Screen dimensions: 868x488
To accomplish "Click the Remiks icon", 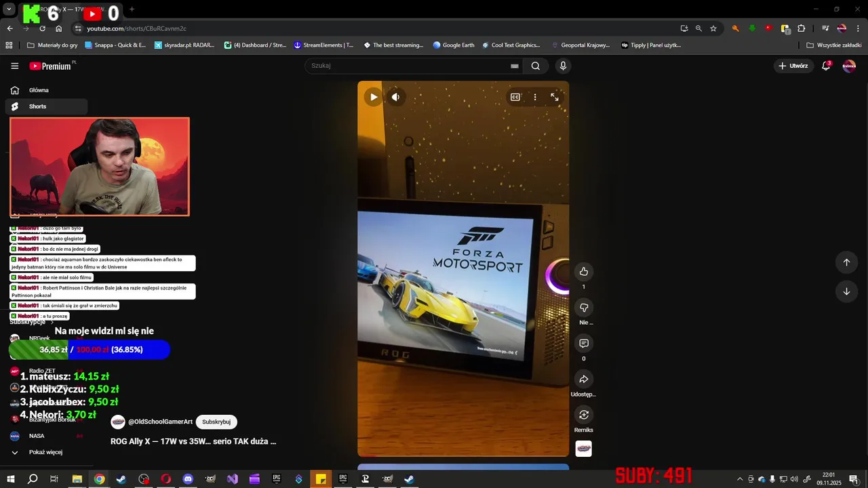I will pyautogui.click(x=583, y=414).
